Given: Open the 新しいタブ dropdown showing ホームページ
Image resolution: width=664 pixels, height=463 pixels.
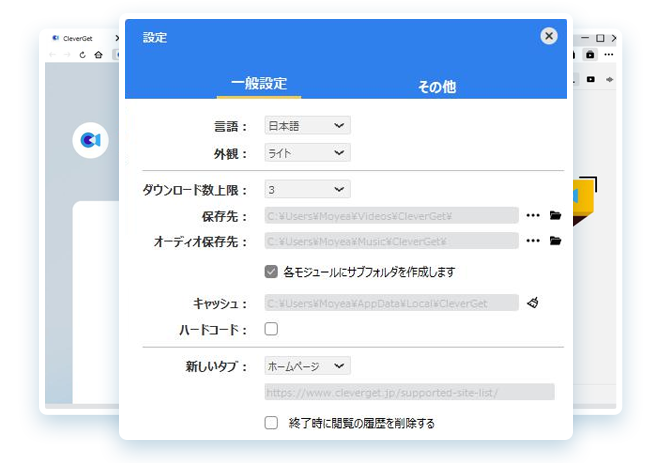Looking at the screenshot, I should pyautogui.click(x=307, y=366).
